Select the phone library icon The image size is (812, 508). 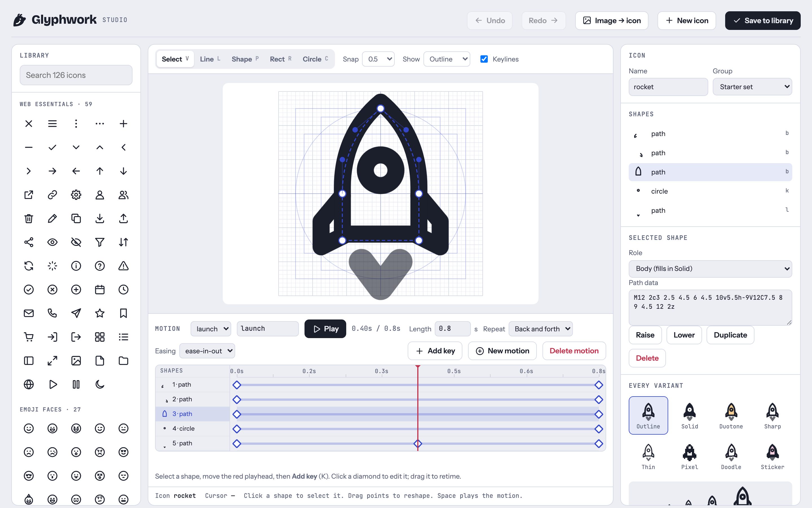point(52,313)
